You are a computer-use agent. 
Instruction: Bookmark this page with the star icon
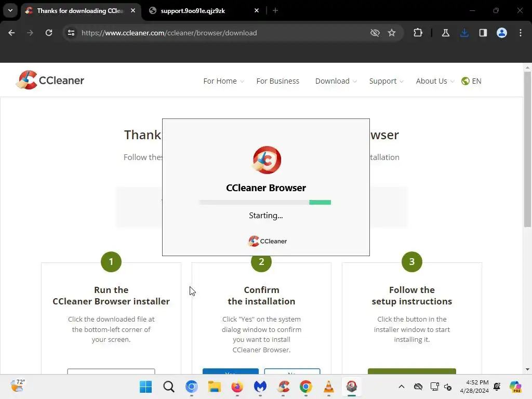pyautogui.click(x=392, y=33)
